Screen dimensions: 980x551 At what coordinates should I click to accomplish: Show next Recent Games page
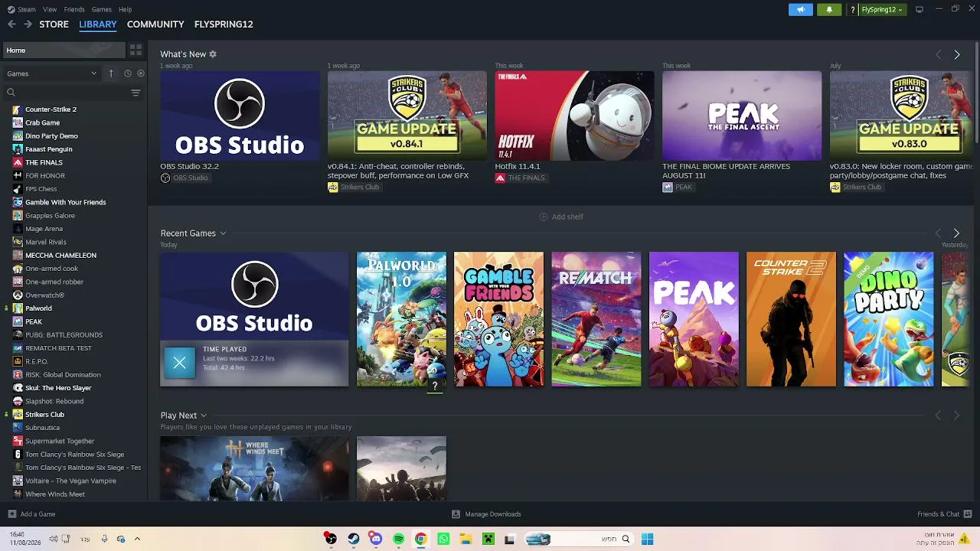point(956,233)
